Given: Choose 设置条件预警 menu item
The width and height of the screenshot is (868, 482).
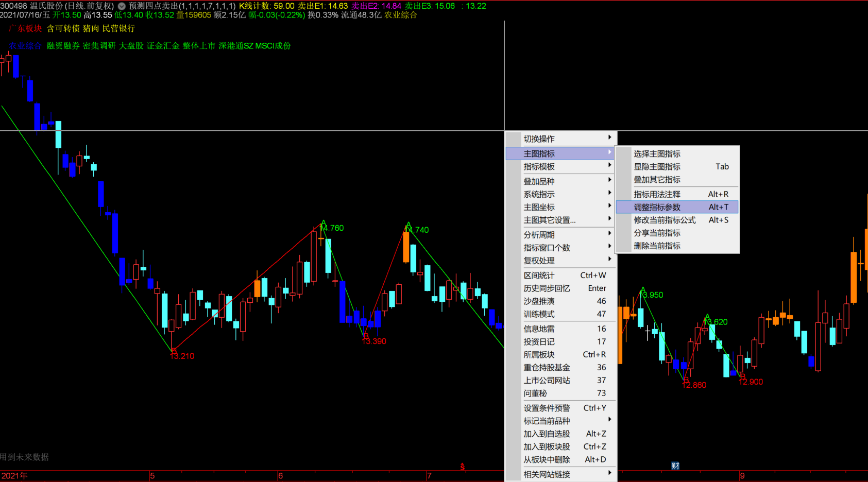Looking at the screenshot, I should click(561, 408).
